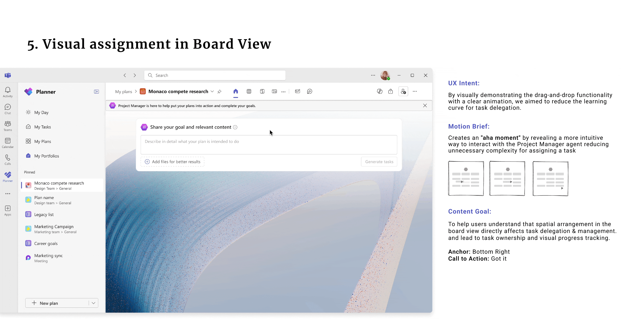Open the Copilot icon in the plan toolbar
This screenshot has width=644, height=327.
coord(380,92)
